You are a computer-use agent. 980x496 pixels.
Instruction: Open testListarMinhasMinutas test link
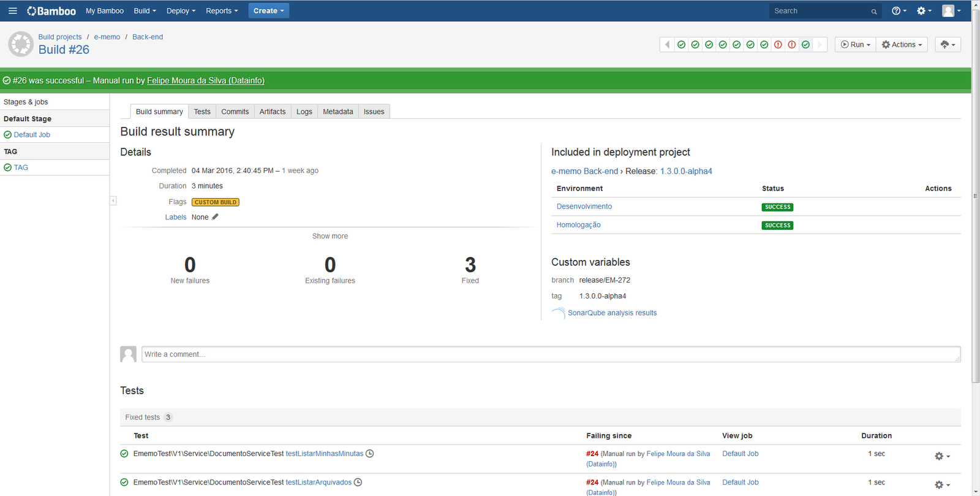click(x=325, y=454)
